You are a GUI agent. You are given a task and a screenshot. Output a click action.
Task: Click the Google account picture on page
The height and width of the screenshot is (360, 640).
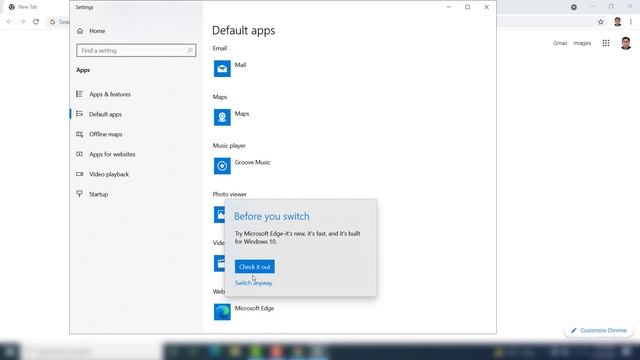[626, 43]
